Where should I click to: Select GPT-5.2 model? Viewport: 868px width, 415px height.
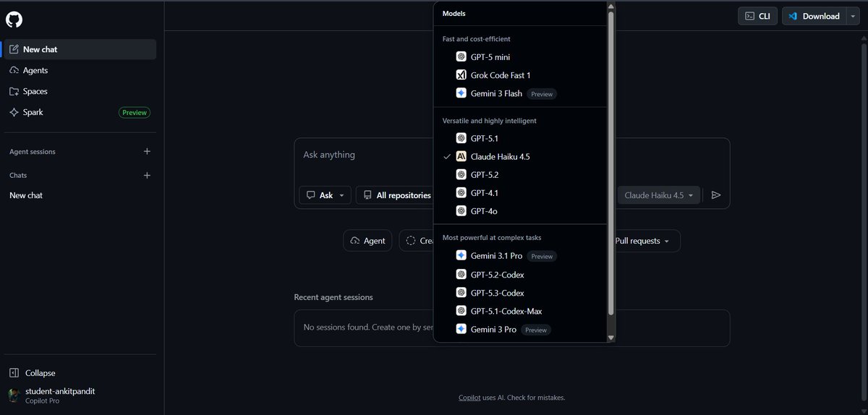pyautogui.click(x=522, y=174)
